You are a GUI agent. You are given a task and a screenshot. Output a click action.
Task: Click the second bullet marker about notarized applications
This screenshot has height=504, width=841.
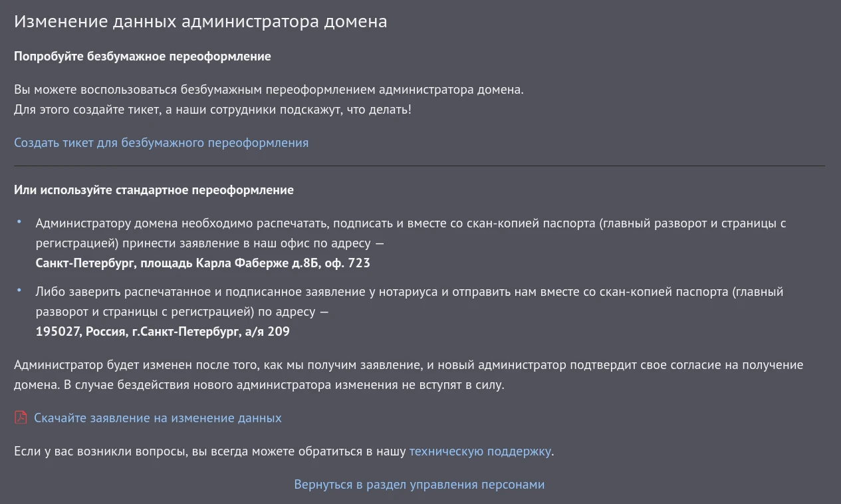coord(19,290)
